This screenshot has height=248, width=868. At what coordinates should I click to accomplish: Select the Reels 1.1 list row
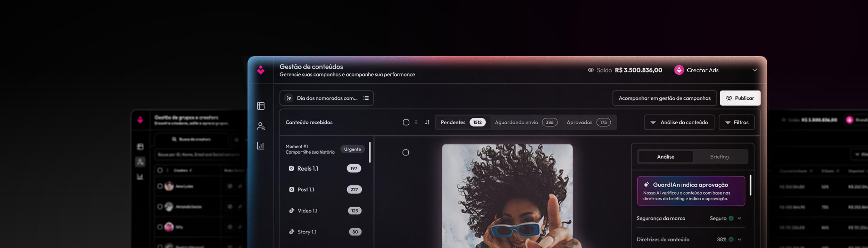tap(325, 168)
